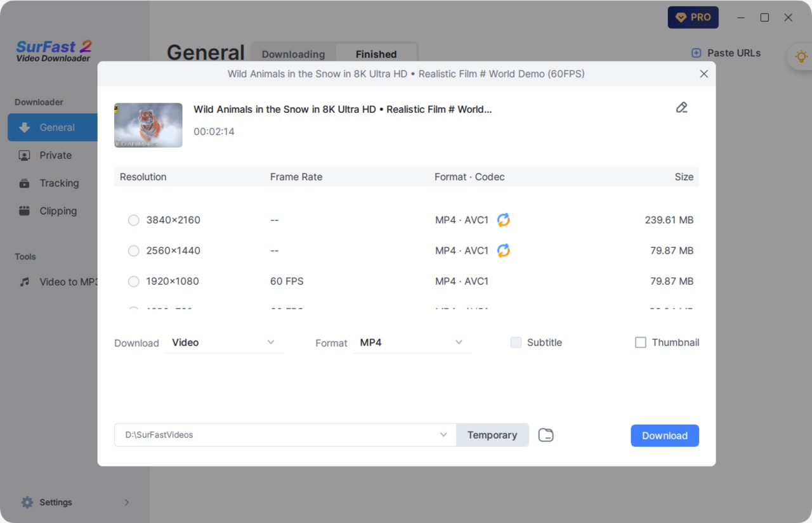Click convert icon beside 3840×2160 format
This screenshot has height=523, width=812.
[503, 220]
